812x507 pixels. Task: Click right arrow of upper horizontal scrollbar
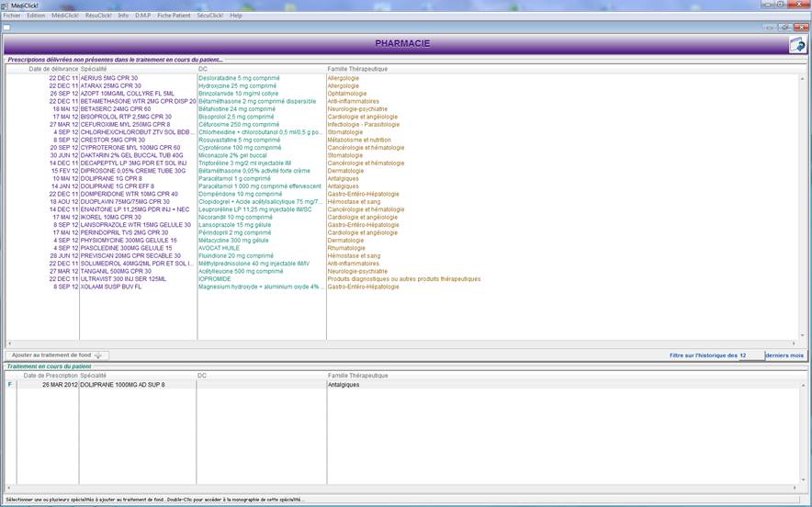794,344
